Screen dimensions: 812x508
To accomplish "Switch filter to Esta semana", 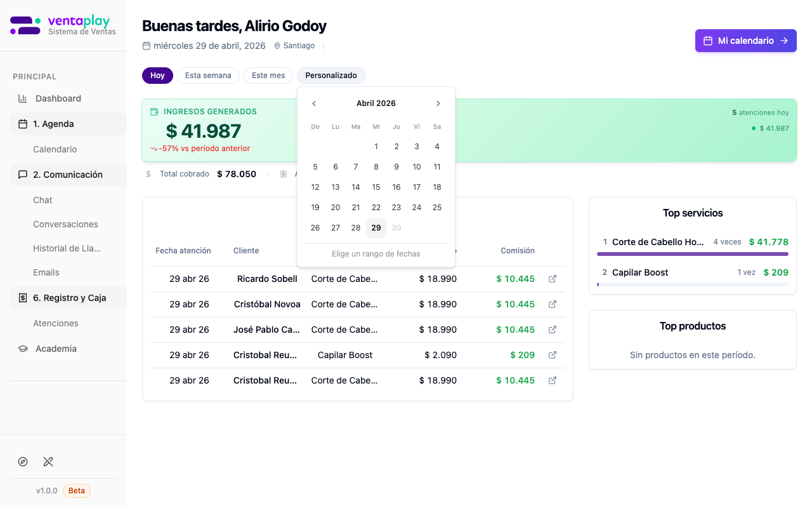I will pyautogui.click(x=208, y=76).
